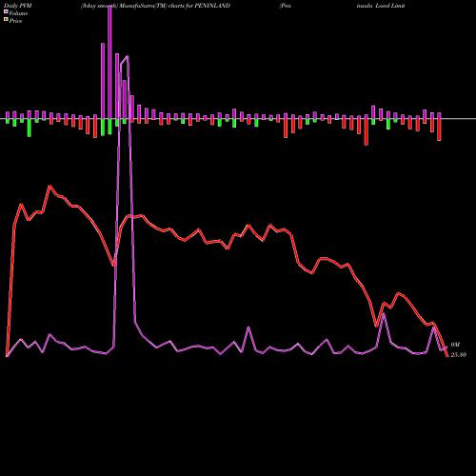Screen dimensions: 476x476
Task: Click the Daily PVM title text
Action: (18, 6)
